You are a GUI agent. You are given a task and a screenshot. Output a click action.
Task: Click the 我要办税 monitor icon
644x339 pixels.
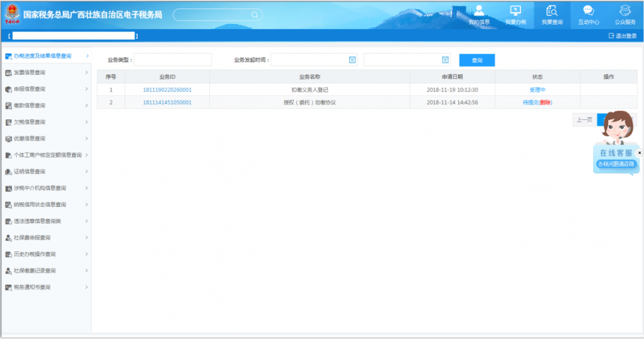click(515, 10)
